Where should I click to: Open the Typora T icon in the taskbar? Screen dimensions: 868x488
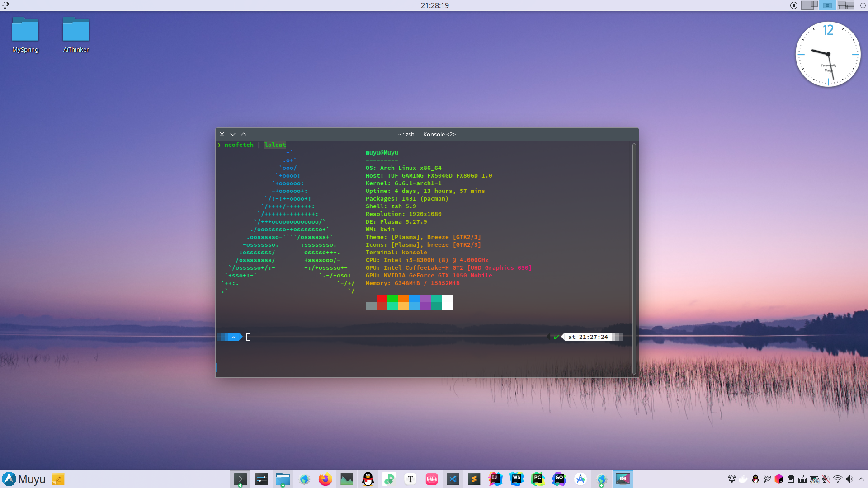click(x=410, y=479)
